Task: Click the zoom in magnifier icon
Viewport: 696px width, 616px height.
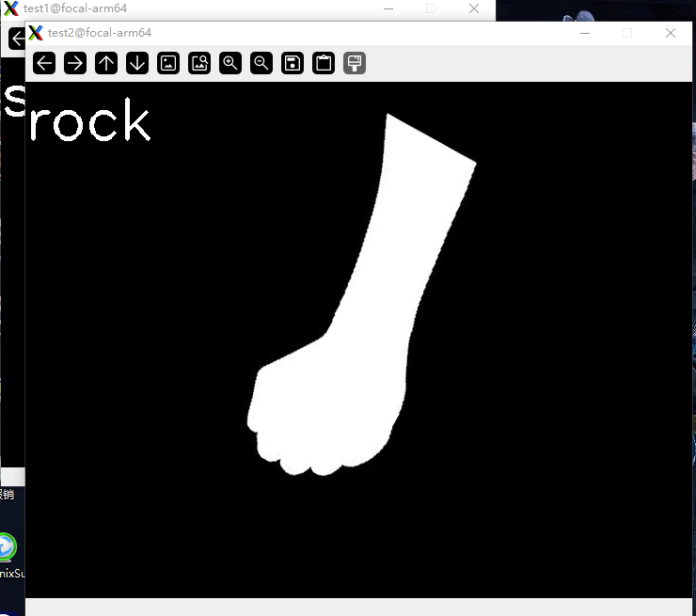Action: (x=230, y=63)
